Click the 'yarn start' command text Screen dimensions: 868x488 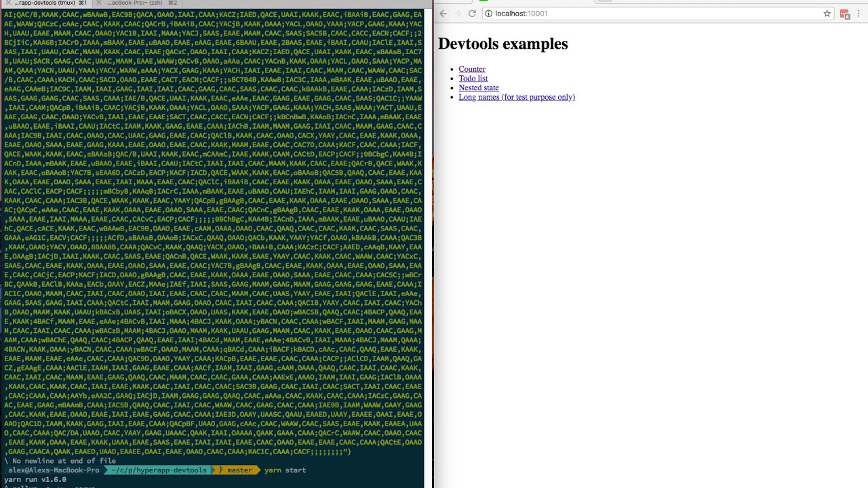285,470
